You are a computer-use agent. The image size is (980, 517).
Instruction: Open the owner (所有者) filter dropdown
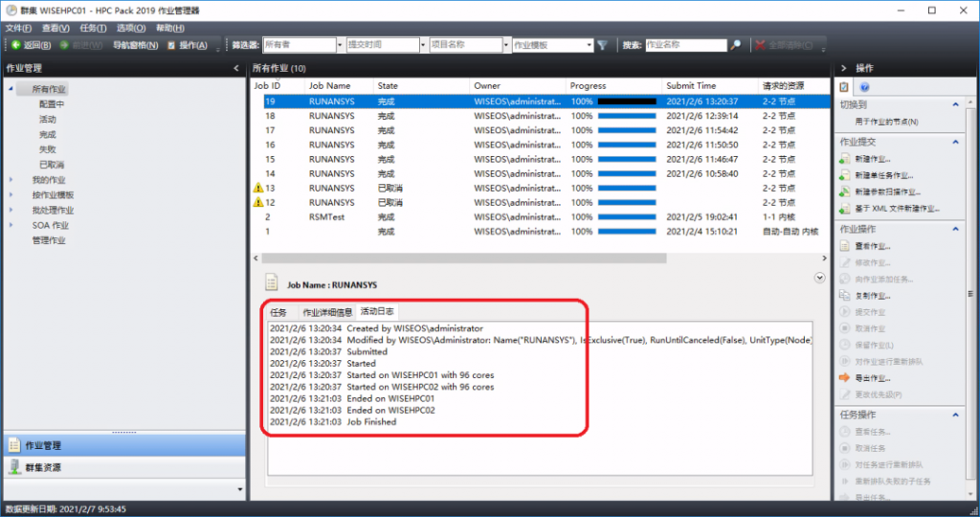339,45
